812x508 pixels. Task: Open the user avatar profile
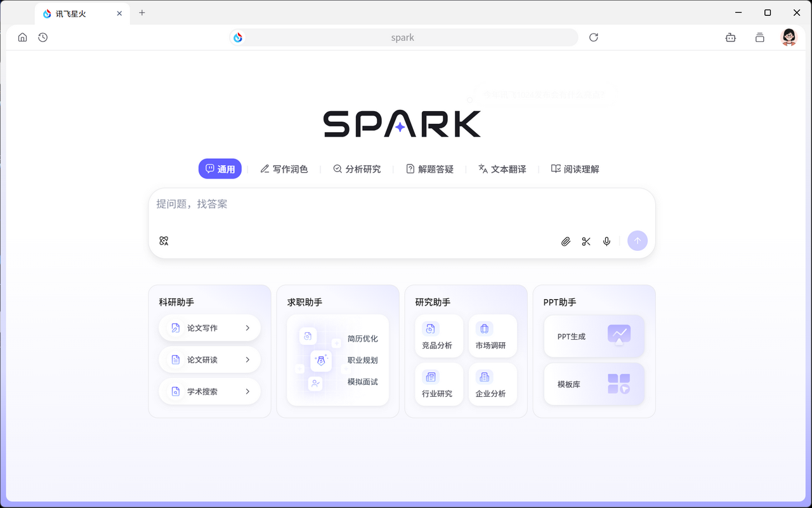point(789,37)
